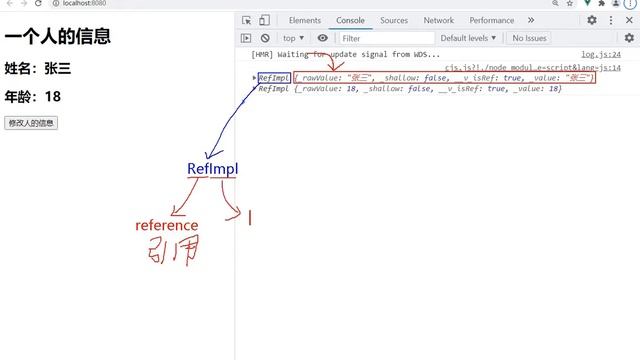Activate the inspect element picker icon
The image size is (640, 360).
(246, 20)
